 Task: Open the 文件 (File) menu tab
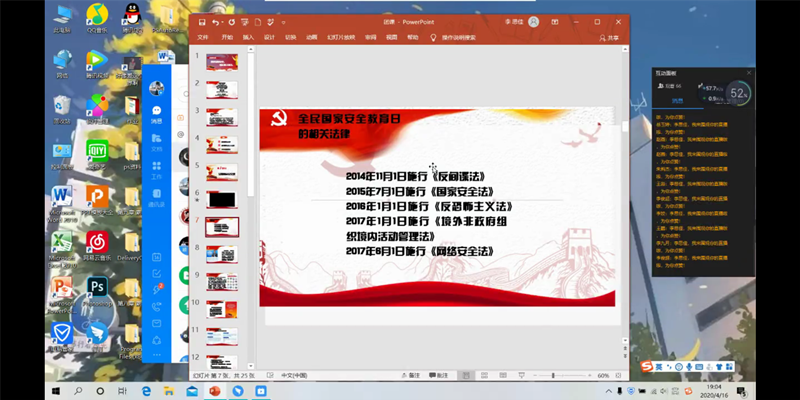(x=202, y=37)
